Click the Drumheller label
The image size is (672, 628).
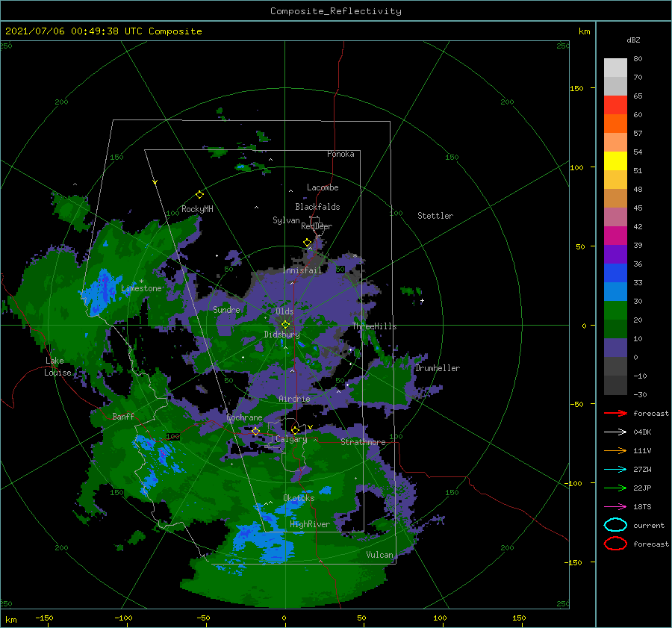(438, 368)
